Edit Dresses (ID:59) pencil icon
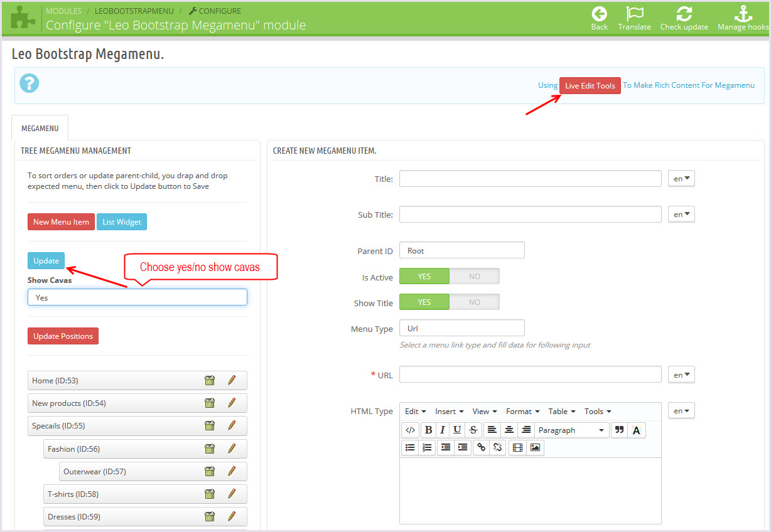771x532 pixels. click(231, 516)
